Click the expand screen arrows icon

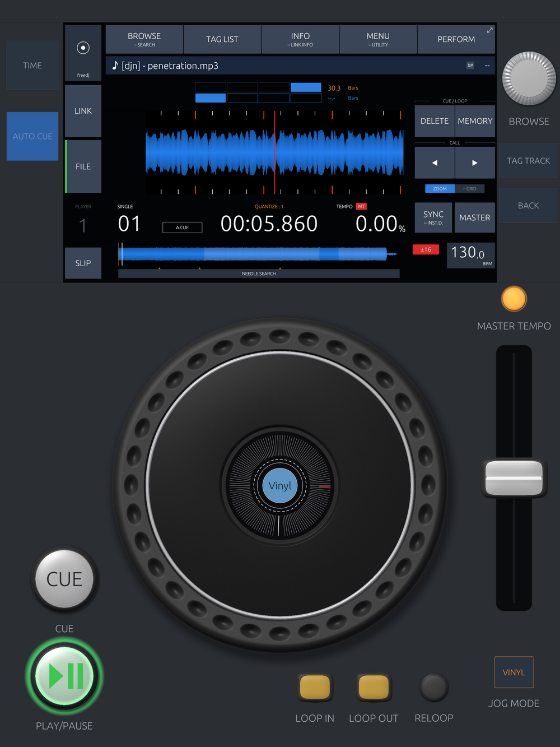[489, 30]
